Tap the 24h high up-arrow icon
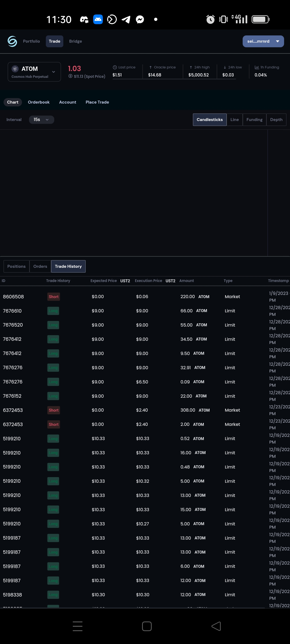 191,67
